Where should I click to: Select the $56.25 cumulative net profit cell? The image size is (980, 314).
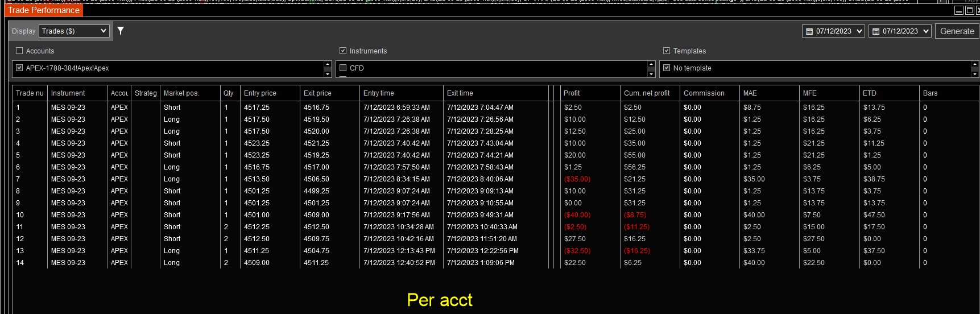tap(650, 167)
